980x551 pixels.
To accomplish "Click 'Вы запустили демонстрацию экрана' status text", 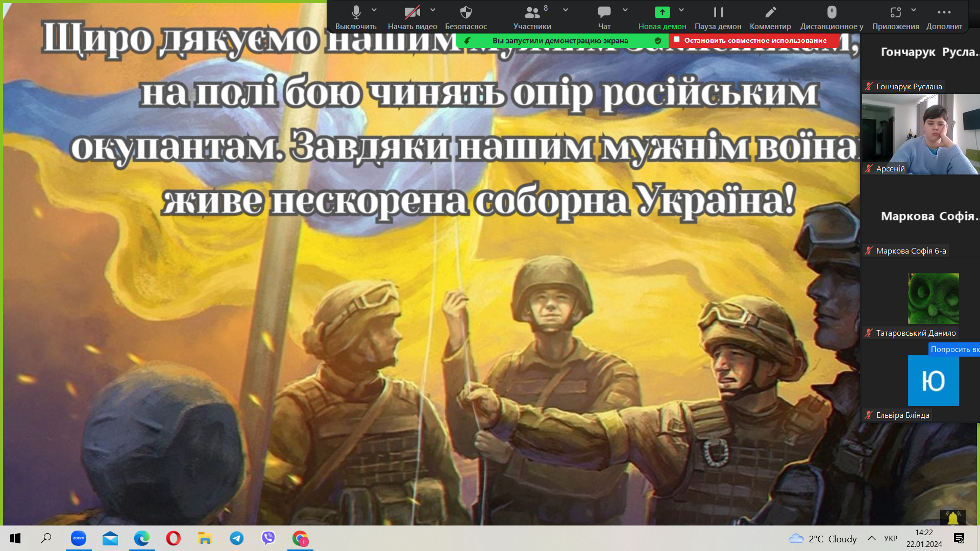I will click(x=560, y=41).
